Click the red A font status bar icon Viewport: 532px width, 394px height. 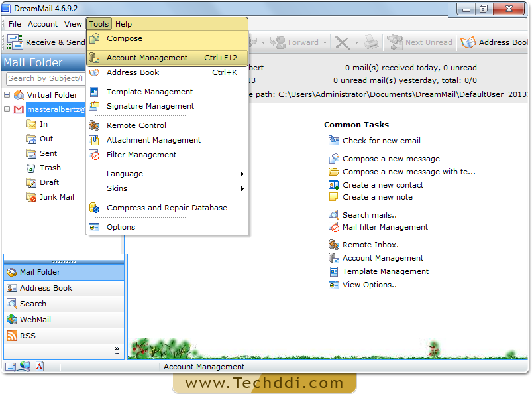click(x=40, y=367)
